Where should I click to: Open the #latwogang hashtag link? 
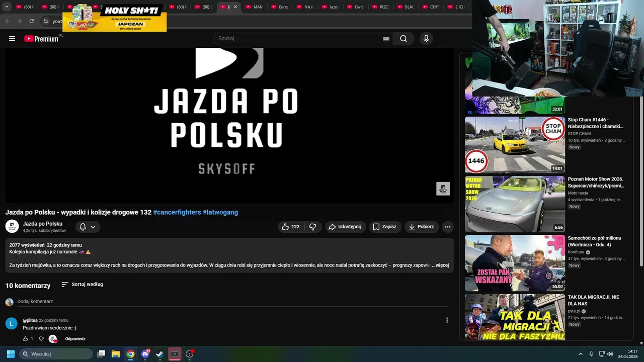(220, 212)
